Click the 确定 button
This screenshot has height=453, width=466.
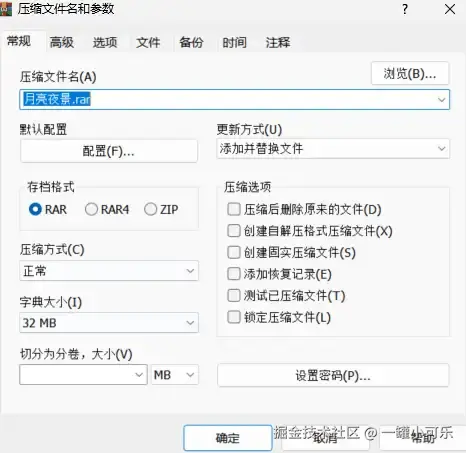(228, 438)
